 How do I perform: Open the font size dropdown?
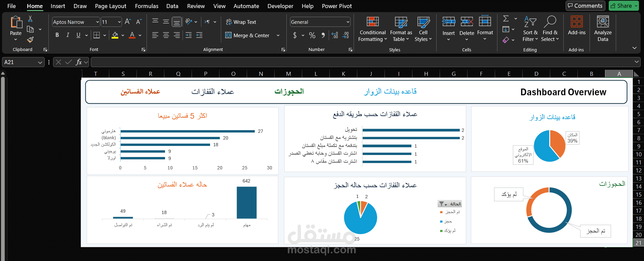[x=119, y=22]
